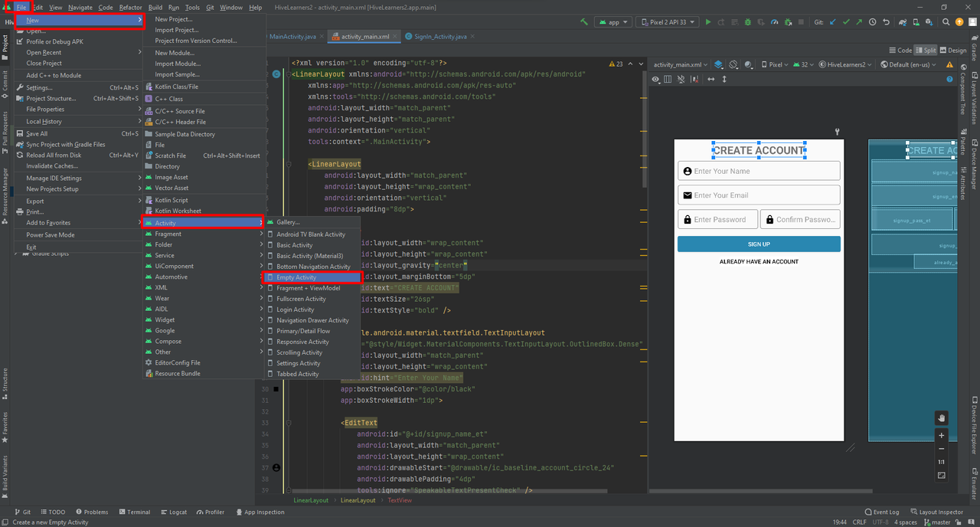Start debugging the app with bug icon

[x=747, y=22]
